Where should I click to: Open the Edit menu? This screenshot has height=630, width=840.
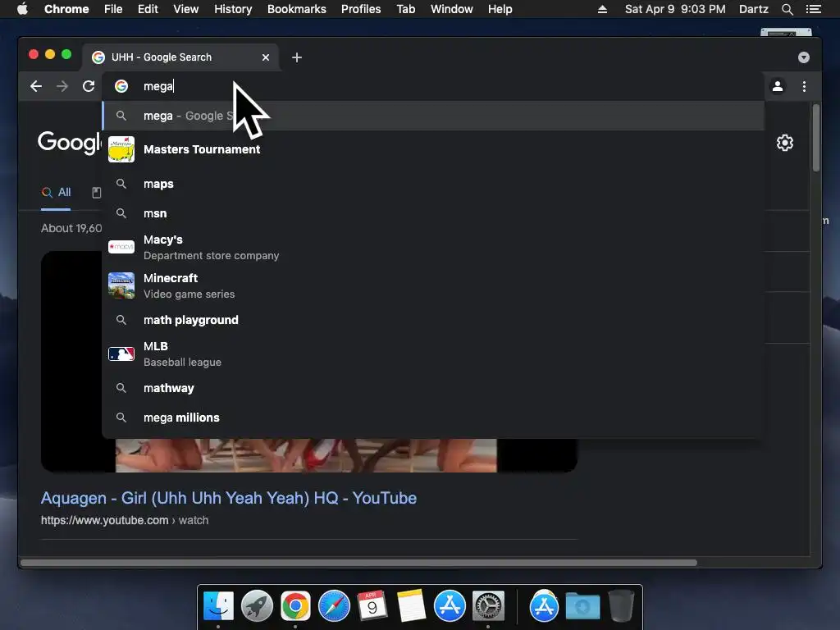point(148,9)
